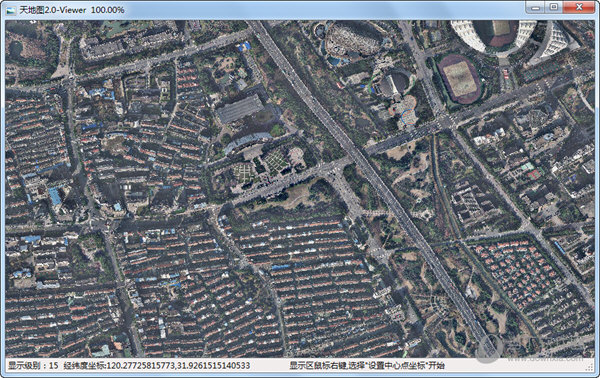Click the 经纬度坐标 coordinates readout
Screen dimensions: 600x378
[157, 365]
